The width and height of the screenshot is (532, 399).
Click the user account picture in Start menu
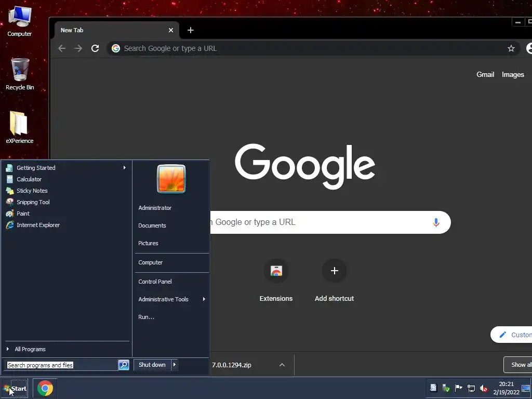(x=171, y=179)
